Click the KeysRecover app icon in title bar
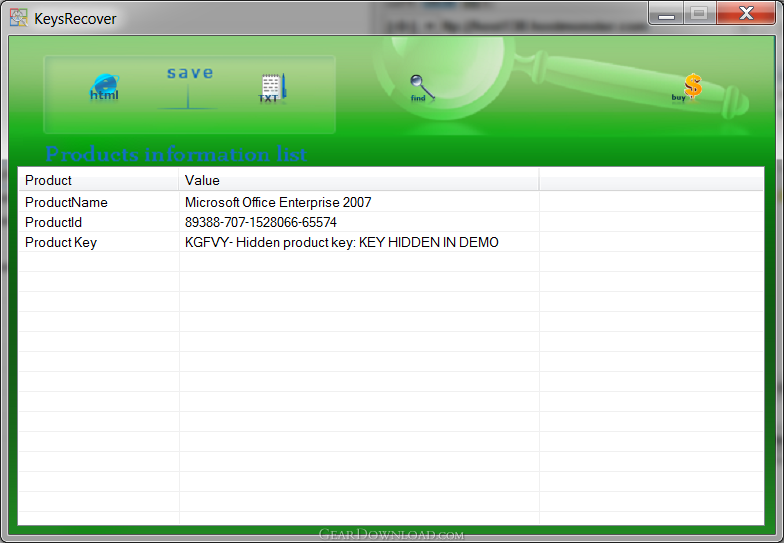This screenshot has height=543, width=784. coord(18,18)
